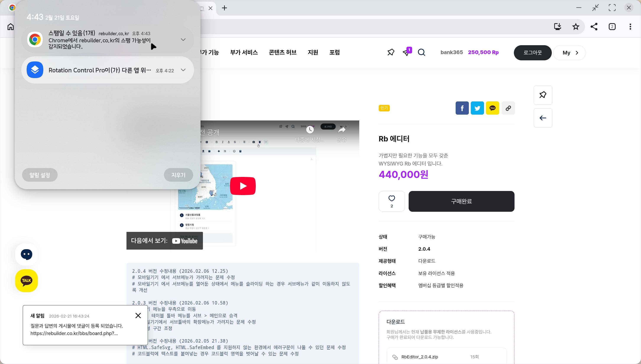Expand the Rotation Control Pro notification

coord(183,70)
